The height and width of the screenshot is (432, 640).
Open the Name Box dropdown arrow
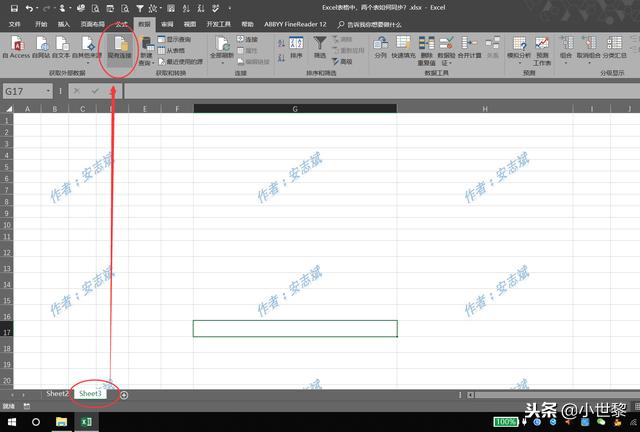pyautogui.click(x=48, y=91)
